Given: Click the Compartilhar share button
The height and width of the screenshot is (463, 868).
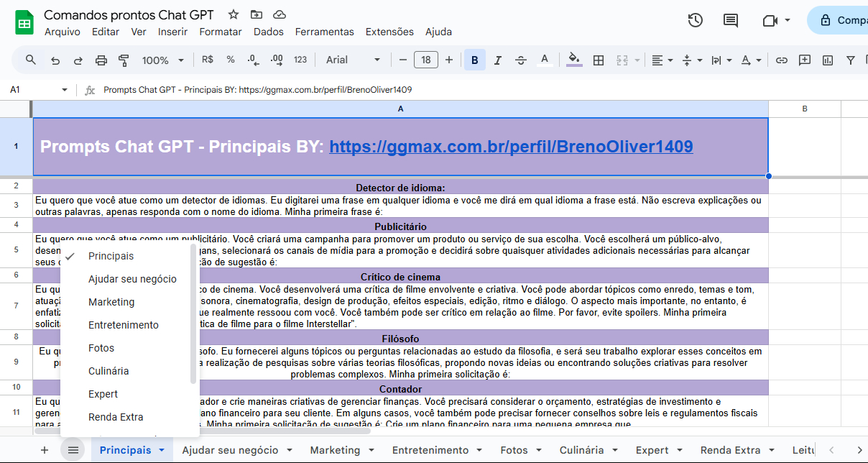Looking at the screenshot, I should [x=838, y=20].
